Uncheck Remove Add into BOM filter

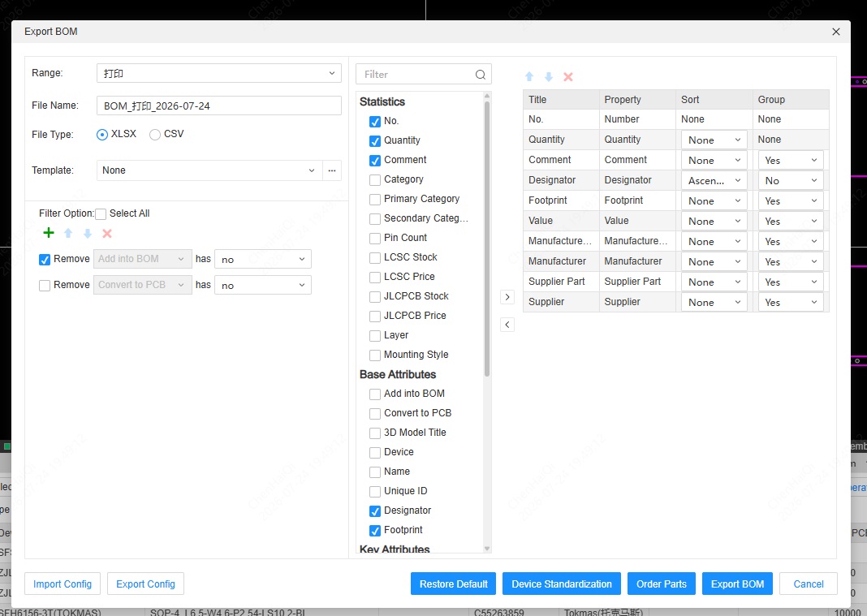(45, 260)
